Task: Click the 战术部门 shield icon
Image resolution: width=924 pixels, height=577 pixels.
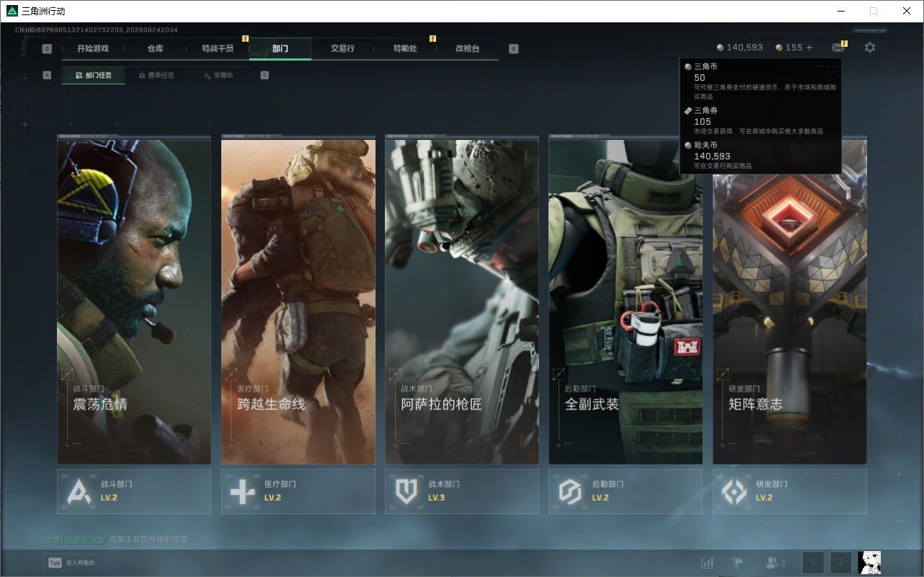Action: 407,491
